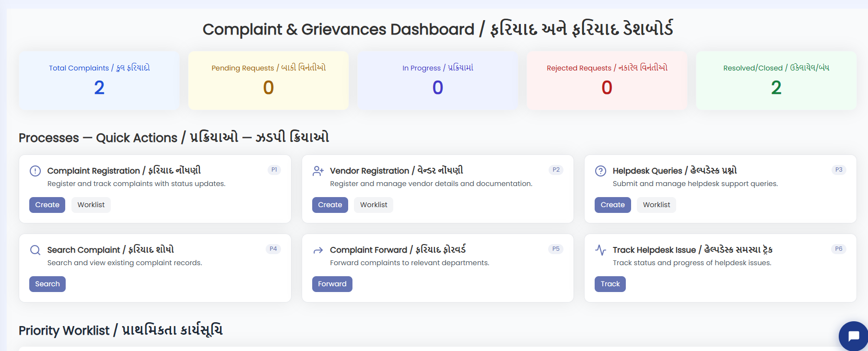Click the Complaint & Grievances Dashboard heading
The width and height of the screenshot is (868, 351).
[x=437, y=29]
